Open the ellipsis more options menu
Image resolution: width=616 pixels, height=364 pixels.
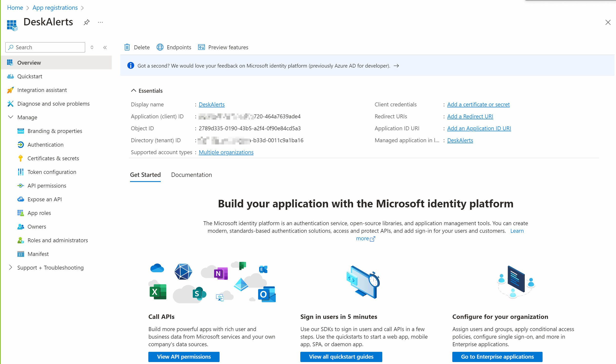pos(100,22)
